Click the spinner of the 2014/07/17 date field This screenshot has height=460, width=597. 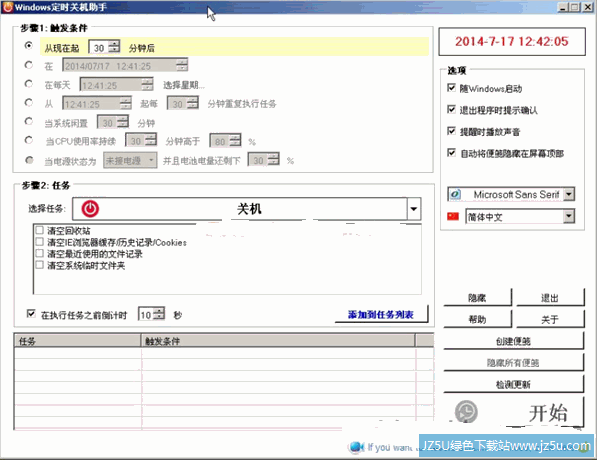click(x=182, y=65)
